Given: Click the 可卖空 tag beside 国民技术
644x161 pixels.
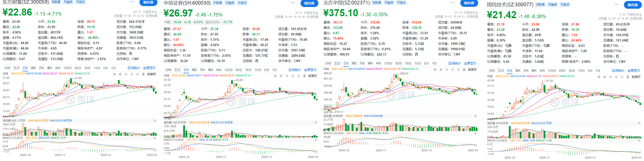Looking at the screenshot, I should (565, 5).
